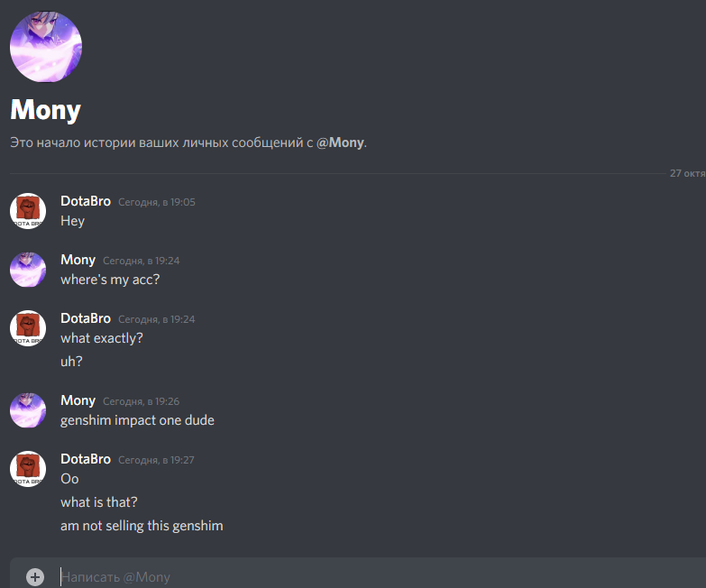
Task: Click the plus attachment icon in message box
Action: click(35, 577)
